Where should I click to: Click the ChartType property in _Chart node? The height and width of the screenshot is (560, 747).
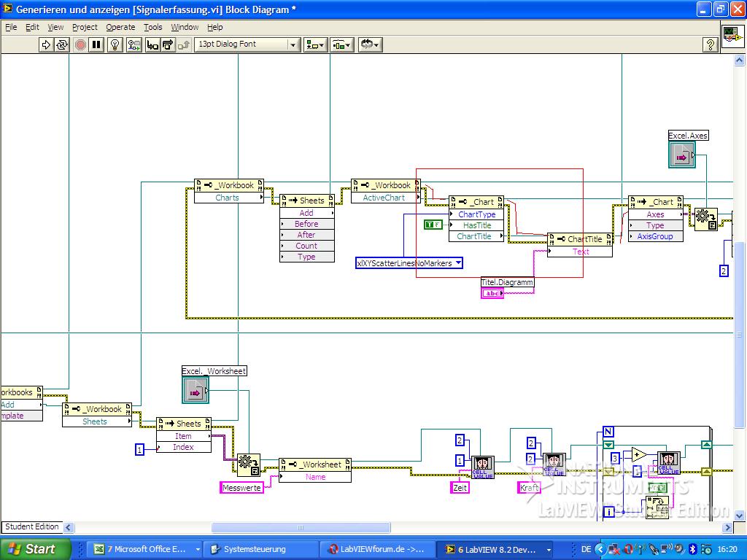pyautogui.click(x=476, y=214)
